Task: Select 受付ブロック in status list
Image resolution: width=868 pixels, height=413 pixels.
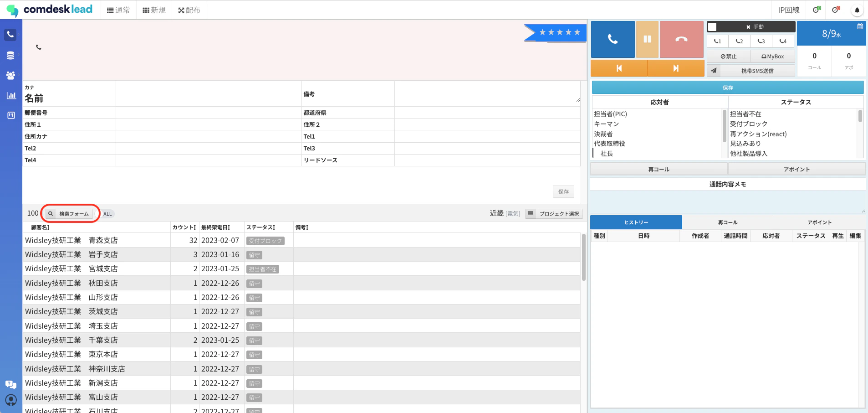Action: tap(749, 124)
